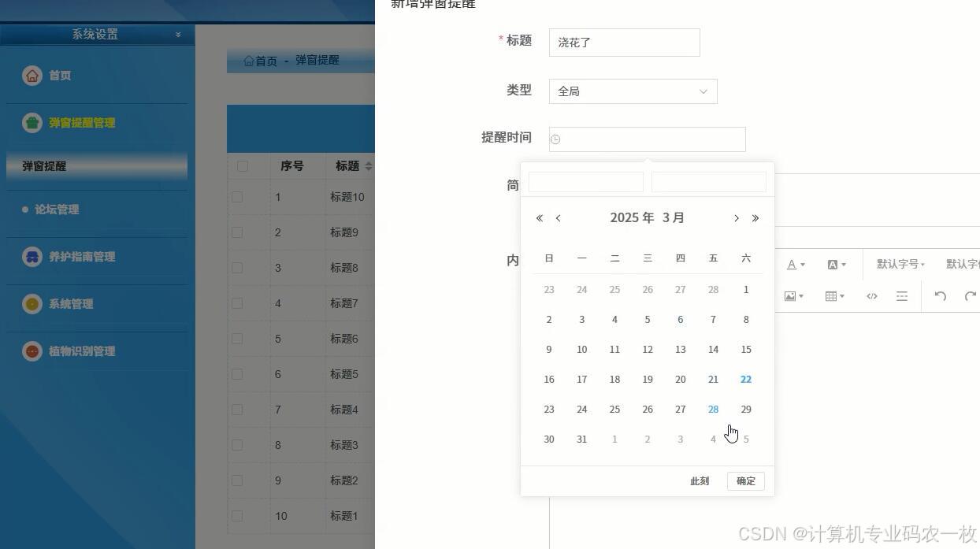980x549 pixels.
Task: Select March 28 in calendar
Action: pyautogui.click(x=713, y=410)
